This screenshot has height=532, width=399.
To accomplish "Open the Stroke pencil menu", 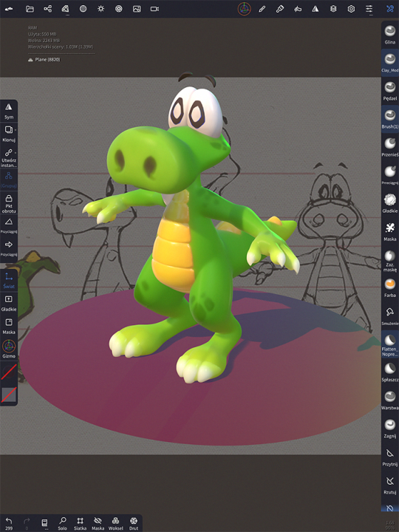I will pyautogui.click(x=262, y=9).
